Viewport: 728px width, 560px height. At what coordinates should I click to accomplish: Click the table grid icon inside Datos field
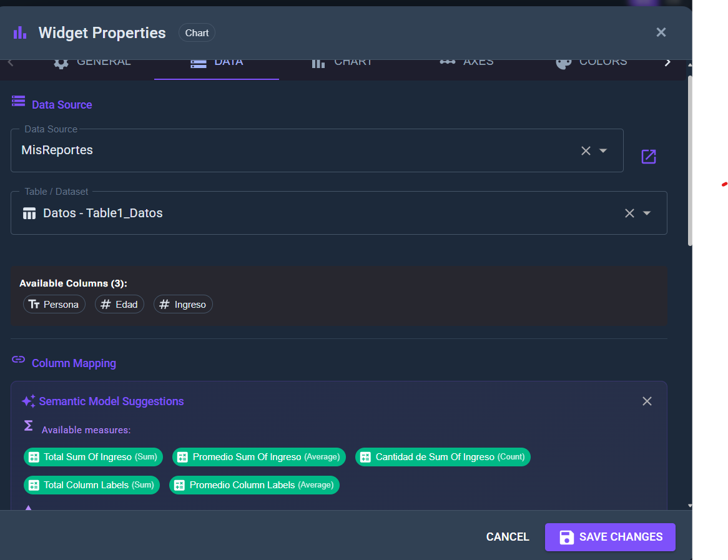(x=29, y=212)
